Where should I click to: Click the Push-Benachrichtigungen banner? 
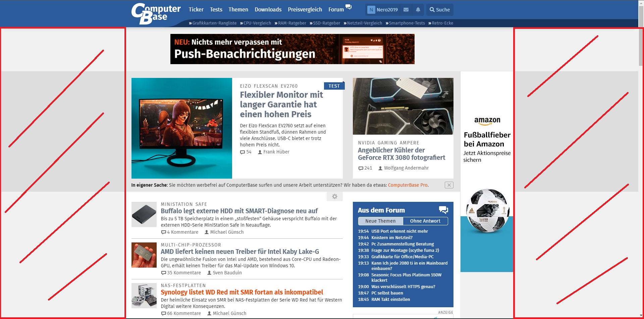[292, 49]
